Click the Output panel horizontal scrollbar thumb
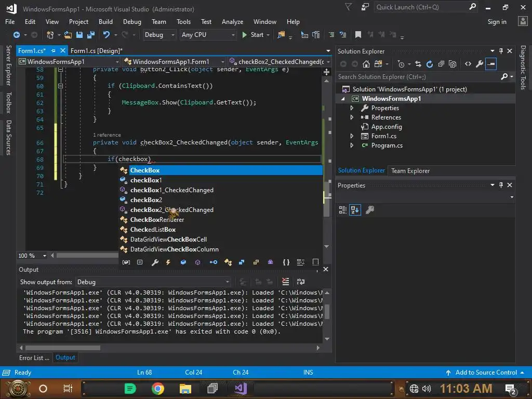 click(63, 348)
